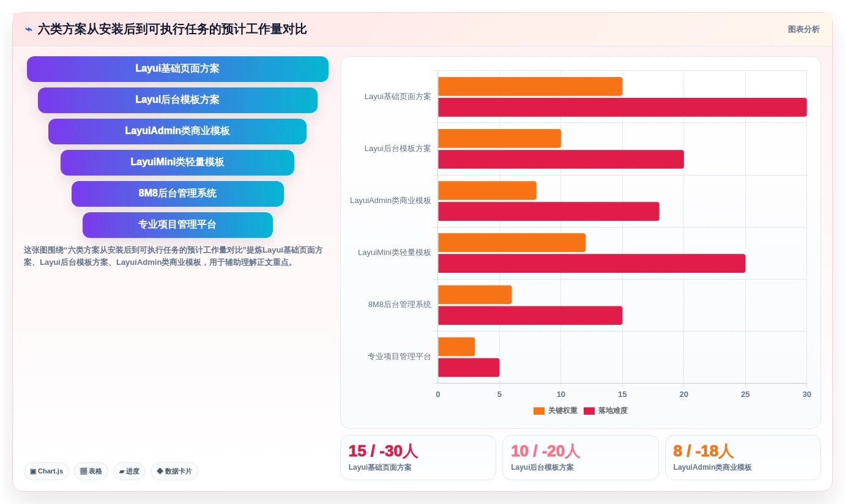Viewport: 845px width, 504px height.
Task: Click the orange 关键权重 legend swatch
Action: (x=539, y=411)
